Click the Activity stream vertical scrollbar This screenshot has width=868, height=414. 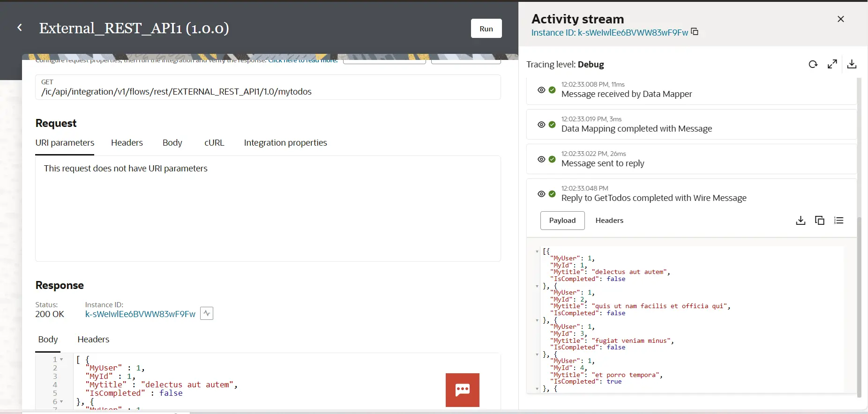(859, 304)
